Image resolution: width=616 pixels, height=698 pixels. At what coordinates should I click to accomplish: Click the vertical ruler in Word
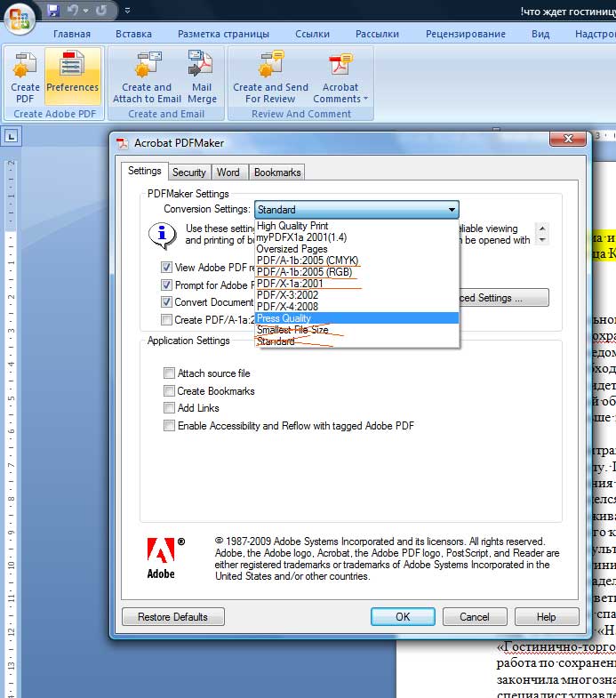click(x=11, y=428)
